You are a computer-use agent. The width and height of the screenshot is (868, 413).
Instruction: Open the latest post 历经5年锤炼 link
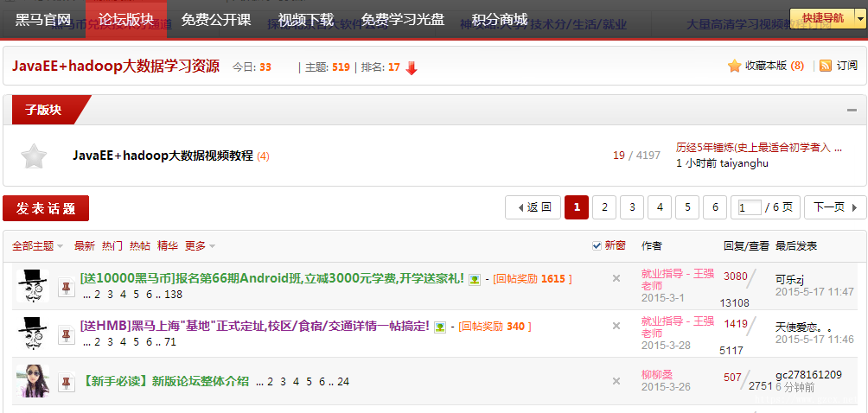click(x=759, y=148)
